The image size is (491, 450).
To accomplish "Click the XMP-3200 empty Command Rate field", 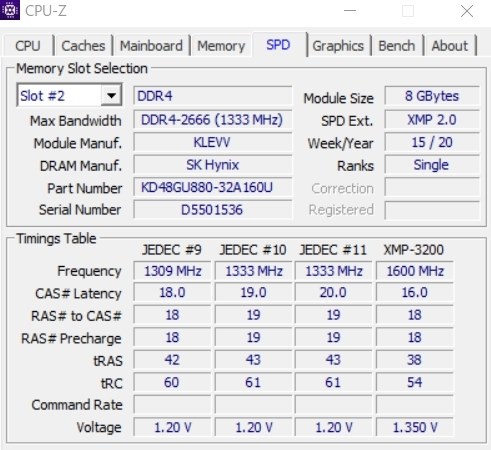I will coord(415,405).
